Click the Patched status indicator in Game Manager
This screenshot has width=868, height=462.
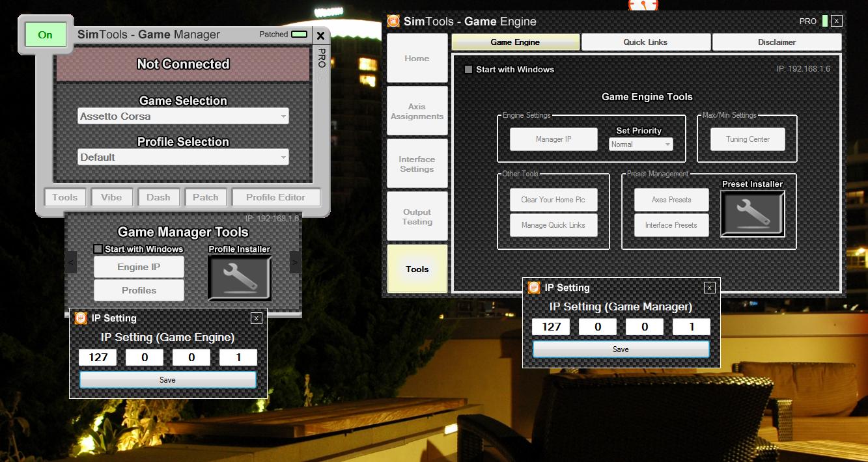(300, 34)
